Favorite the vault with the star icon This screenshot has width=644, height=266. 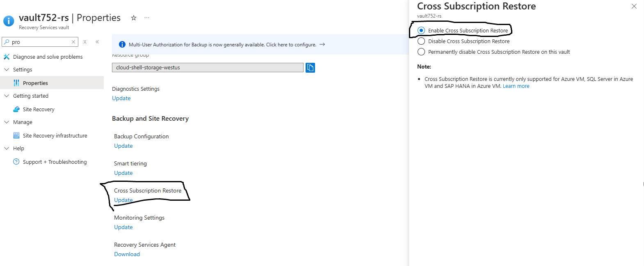point(134,18)
